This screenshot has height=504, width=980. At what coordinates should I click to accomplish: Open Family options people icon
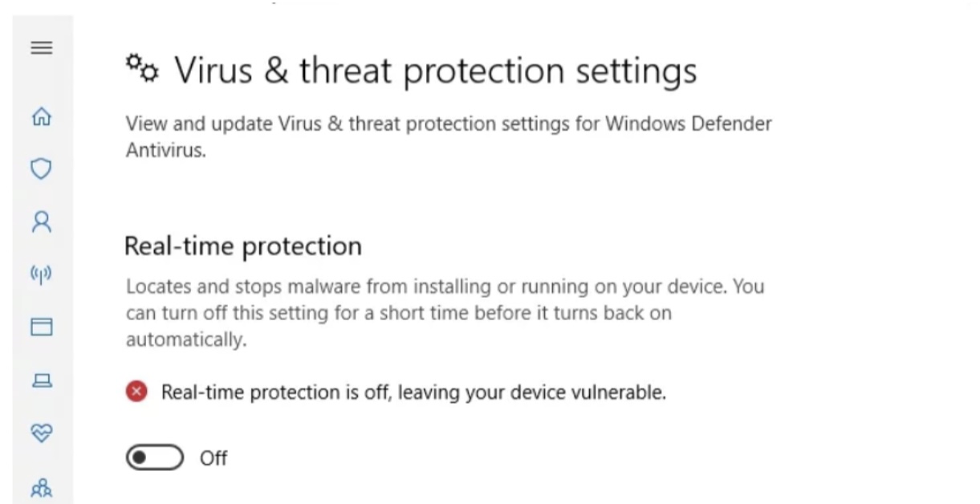41,487
